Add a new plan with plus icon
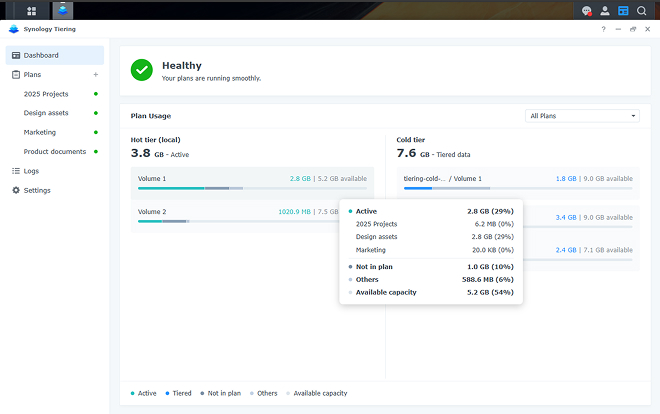The height and width of the screenshot is (414, 660). (x=96, y=75)
